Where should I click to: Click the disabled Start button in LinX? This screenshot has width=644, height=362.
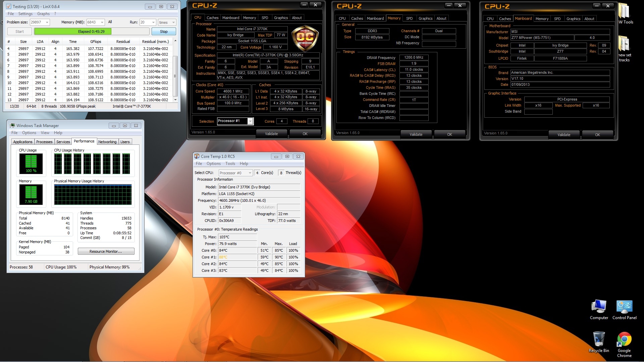coord(20,32)
